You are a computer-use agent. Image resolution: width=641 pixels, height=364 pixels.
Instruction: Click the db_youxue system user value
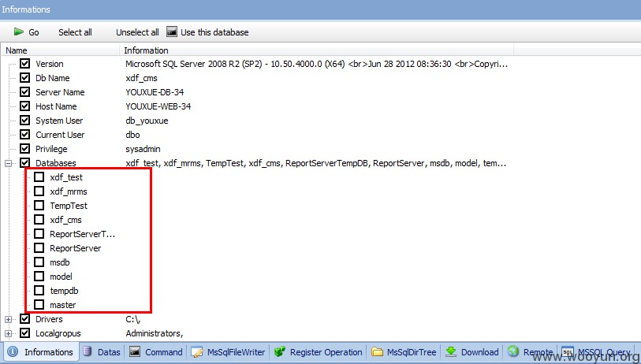(x=147, y=121)
